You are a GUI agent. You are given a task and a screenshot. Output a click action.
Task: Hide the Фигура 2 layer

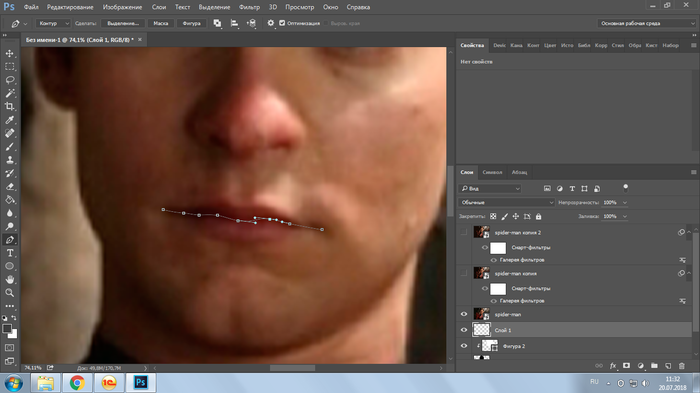click(x=464, y=346)
